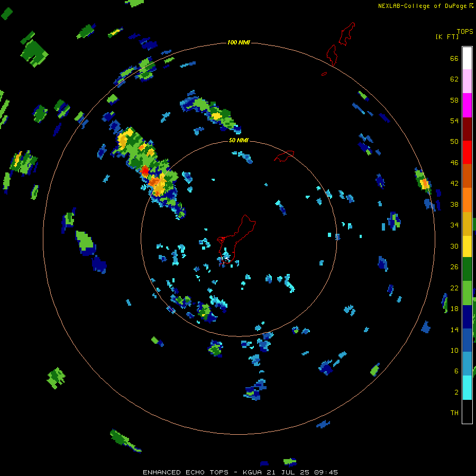This screenshot has width=476, height=476.
Task: Click the red echo top core northwest of Guam
Action: tap(145, 170)
